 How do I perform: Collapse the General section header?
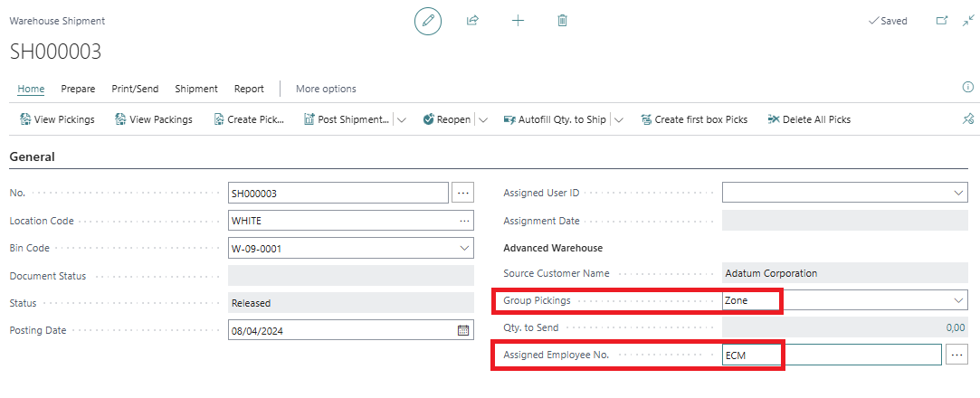coord(33,156)
